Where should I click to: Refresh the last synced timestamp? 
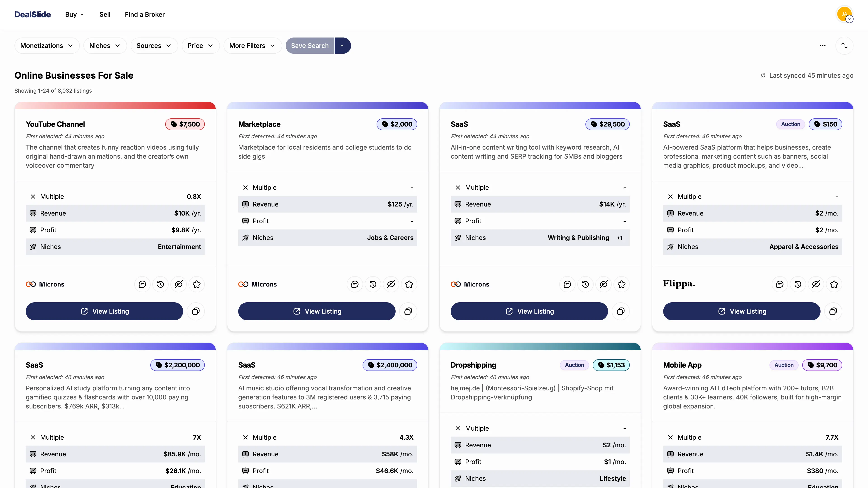tap(763, 75)
